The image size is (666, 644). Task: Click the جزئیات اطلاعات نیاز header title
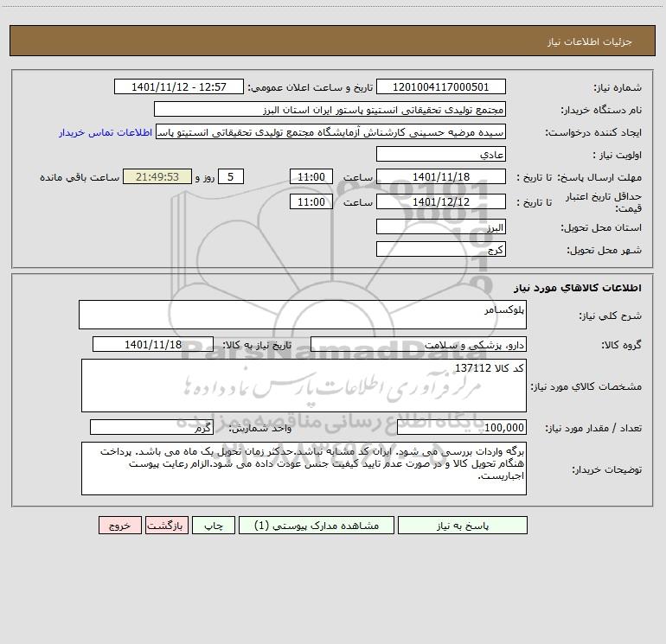click(x=590, y=41)
